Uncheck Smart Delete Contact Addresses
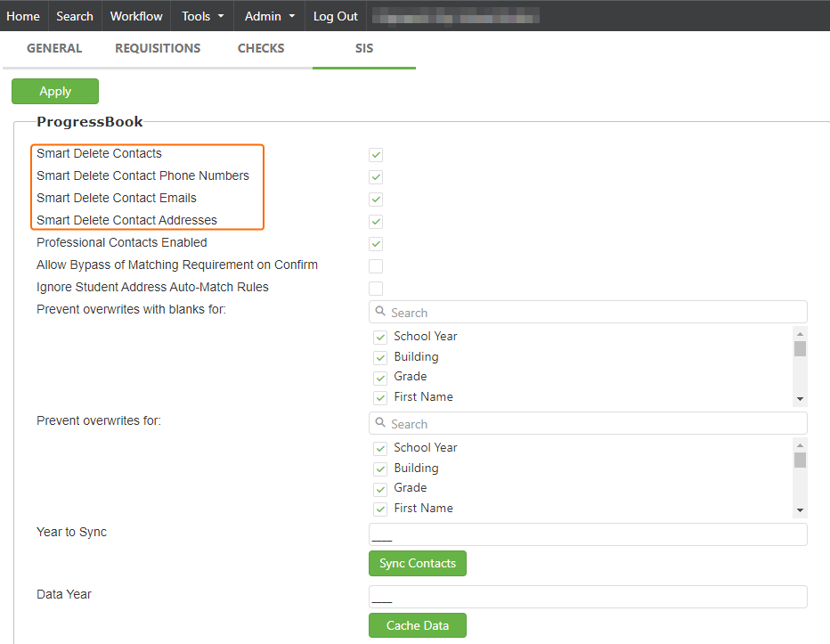 (376, 222)
